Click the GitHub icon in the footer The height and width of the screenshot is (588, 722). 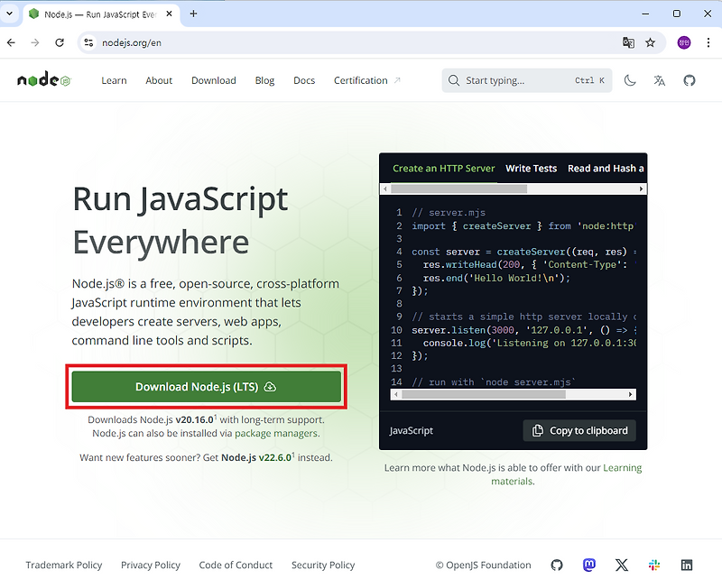(x=557, y=565)
